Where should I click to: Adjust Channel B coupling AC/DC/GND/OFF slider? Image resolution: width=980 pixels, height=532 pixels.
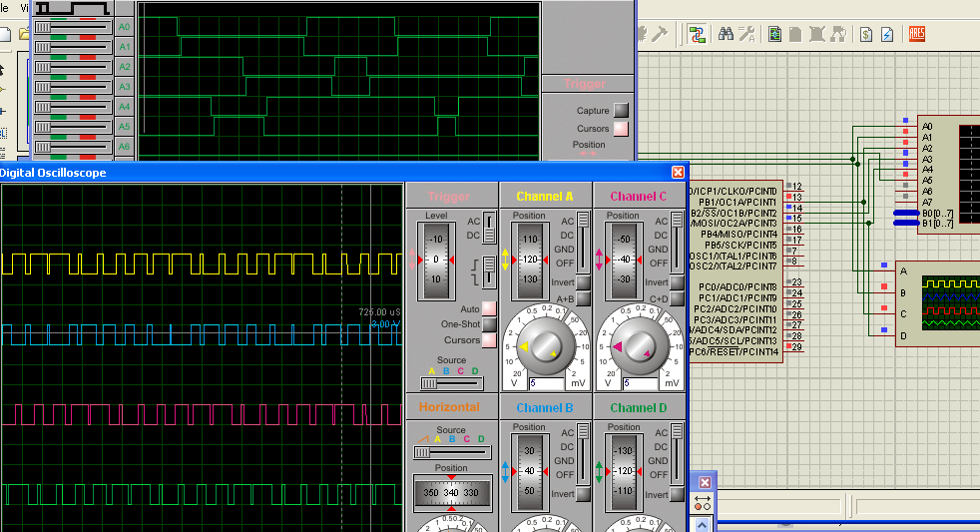pyautogui.click(x=583, y=454)
